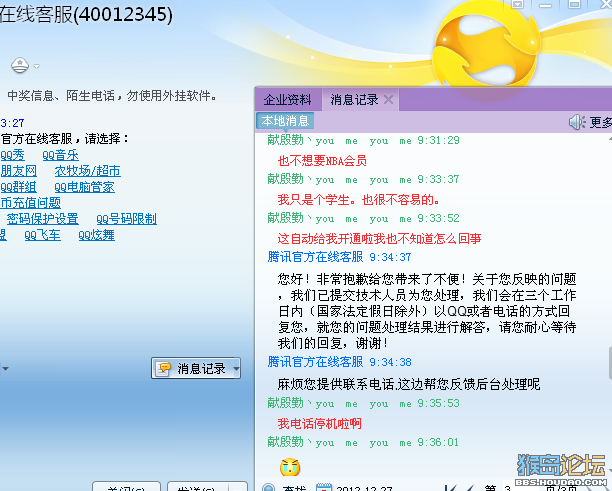
Task: Select the 本地消息 tab
Action: 285,121
